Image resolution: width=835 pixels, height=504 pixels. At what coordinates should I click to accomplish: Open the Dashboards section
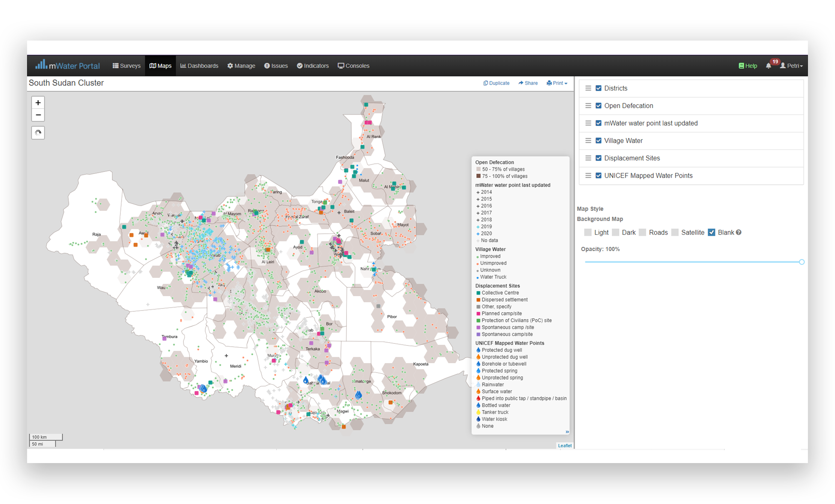pos(199,66)
